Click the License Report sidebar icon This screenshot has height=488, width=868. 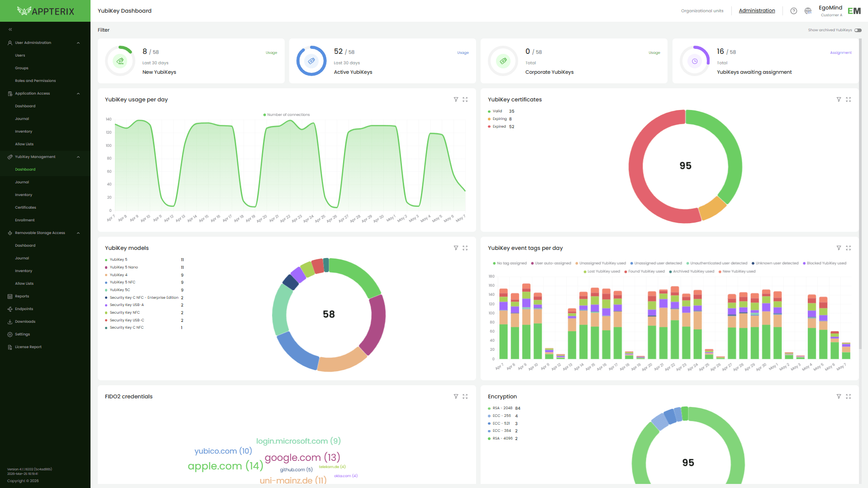[x=10, y=347]
